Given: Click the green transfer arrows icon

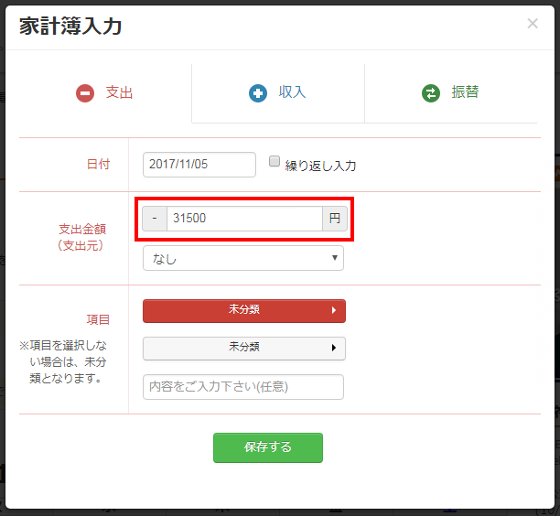Looking at the screenshot, I should [431, 93].
